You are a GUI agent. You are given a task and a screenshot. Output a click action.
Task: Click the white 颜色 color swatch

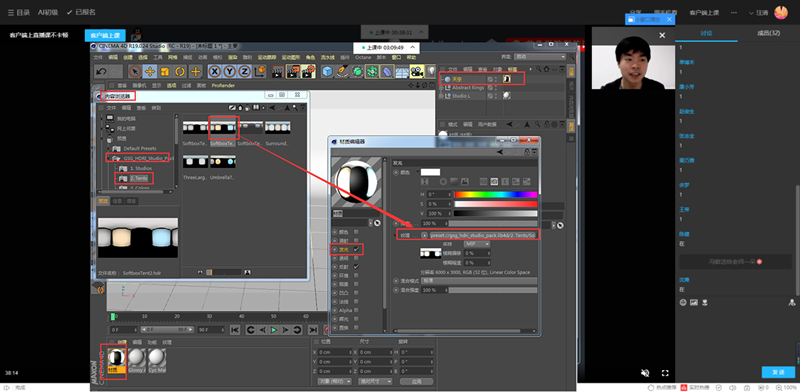point(430,172)
